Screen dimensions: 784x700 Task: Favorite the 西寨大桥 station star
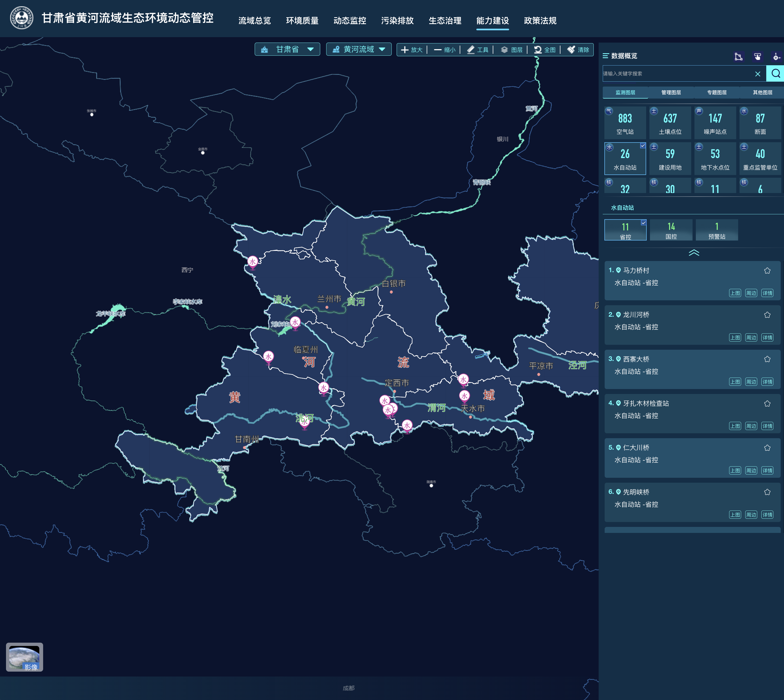pyautogui.click(x=767, y=359)
